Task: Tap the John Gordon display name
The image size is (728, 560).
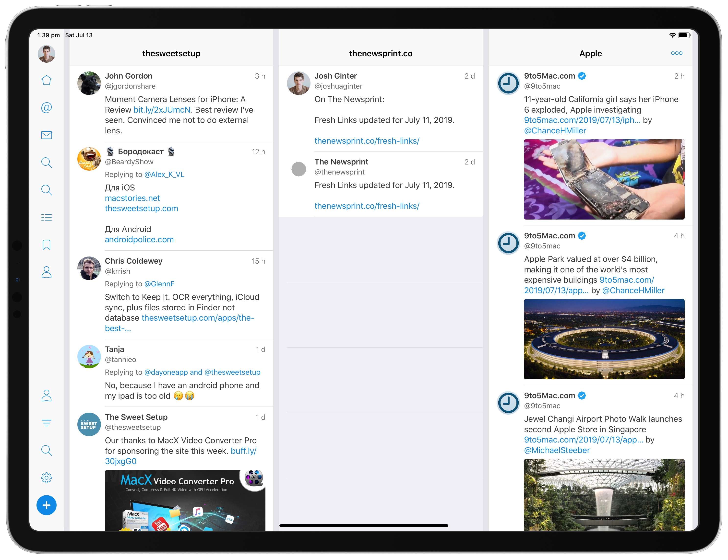Action: click(x=128, y=76)
